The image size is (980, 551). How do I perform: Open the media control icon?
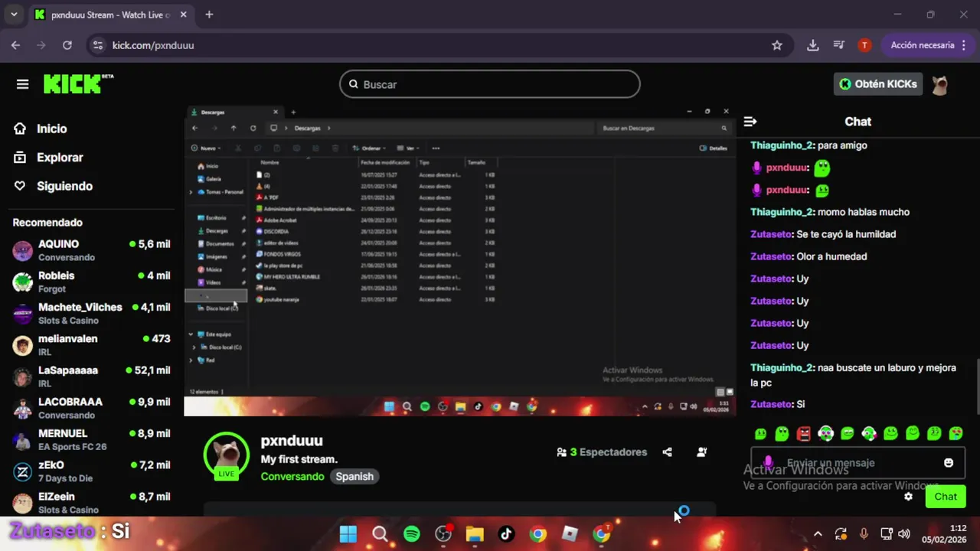839,45
